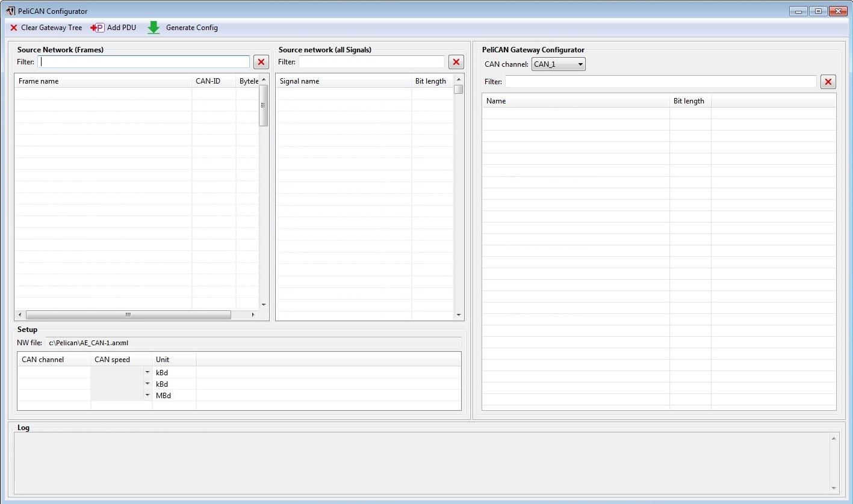Click the Log panel scroll up arrow
This screenshot has height=504, width=853.
point(834,438)
